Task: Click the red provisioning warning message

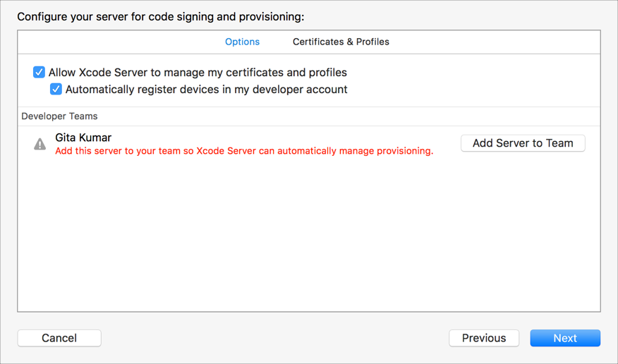Action: (x=244, y=150)
